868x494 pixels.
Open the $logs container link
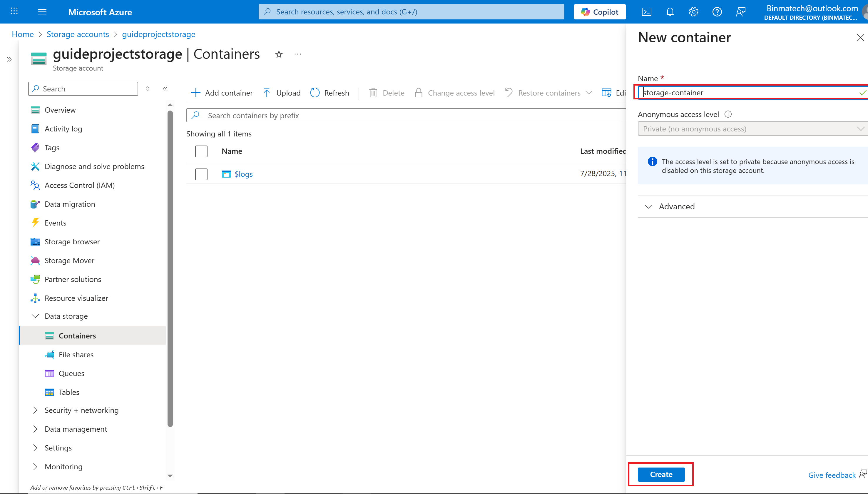tap(243, 174)
